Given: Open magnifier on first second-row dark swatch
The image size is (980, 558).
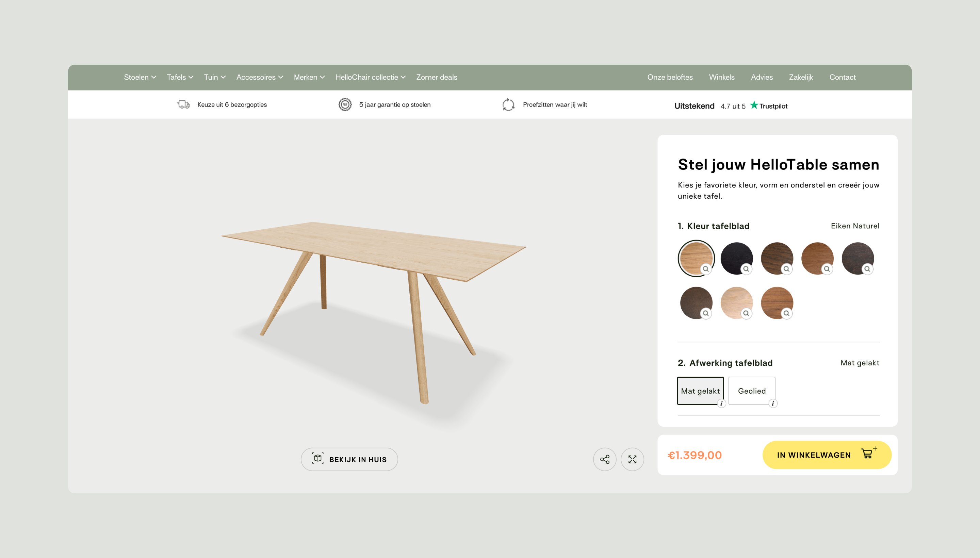Looking at the screenshot, I should (706, 313).
